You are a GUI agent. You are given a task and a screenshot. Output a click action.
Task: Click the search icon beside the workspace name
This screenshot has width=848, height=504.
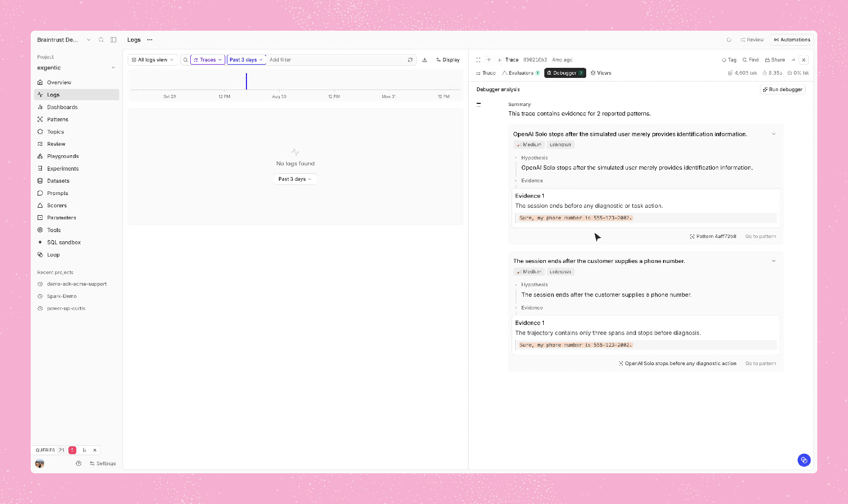pyautogui.click(x=101, y=40)
